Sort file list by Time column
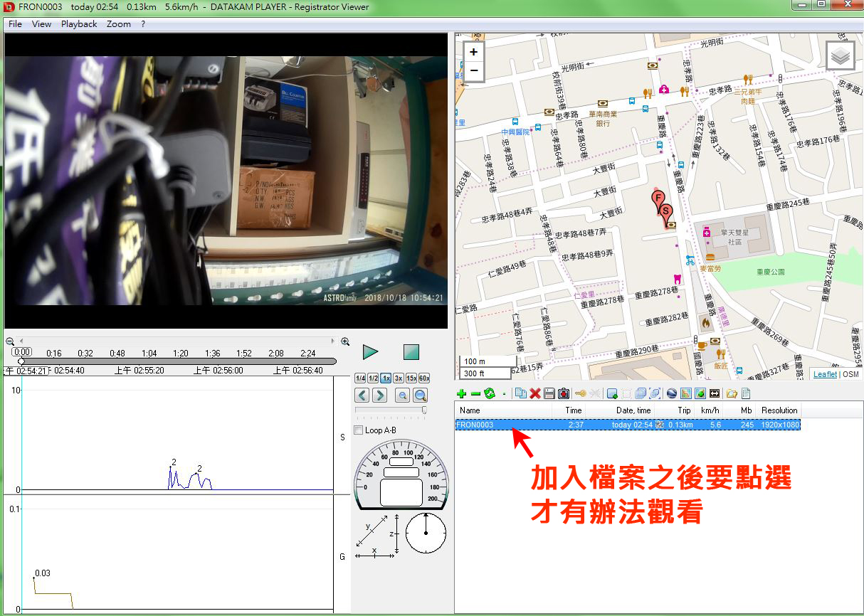The width and height of the screenshot is (864, 616). [569, 410]
